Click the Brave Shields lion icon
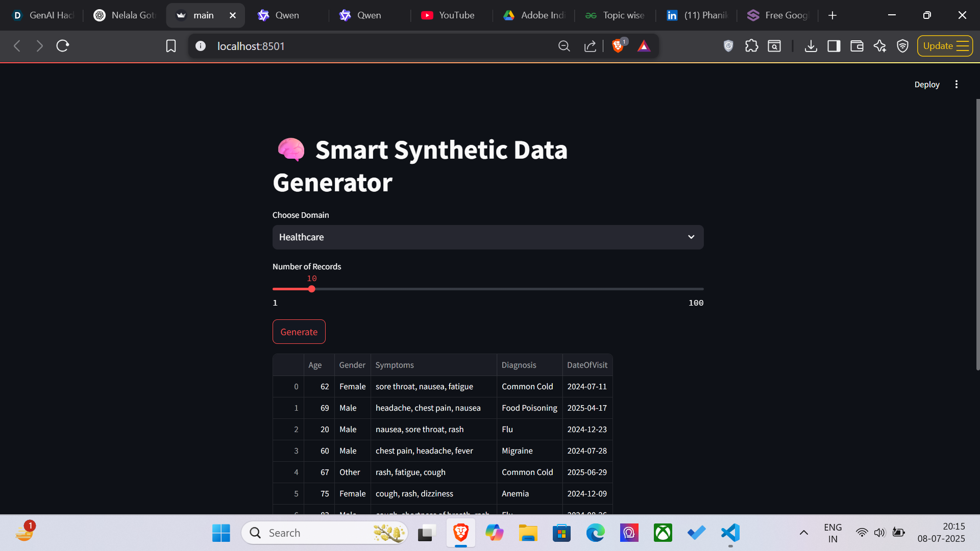The height and width of the screenshot is (551, 980). click(x=618, y=46)
